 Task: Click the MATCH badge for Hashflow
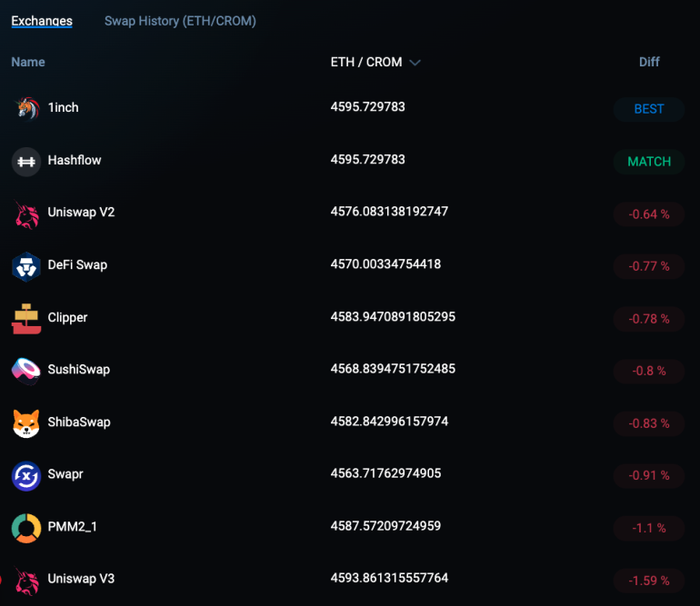(x=649, y=162)
